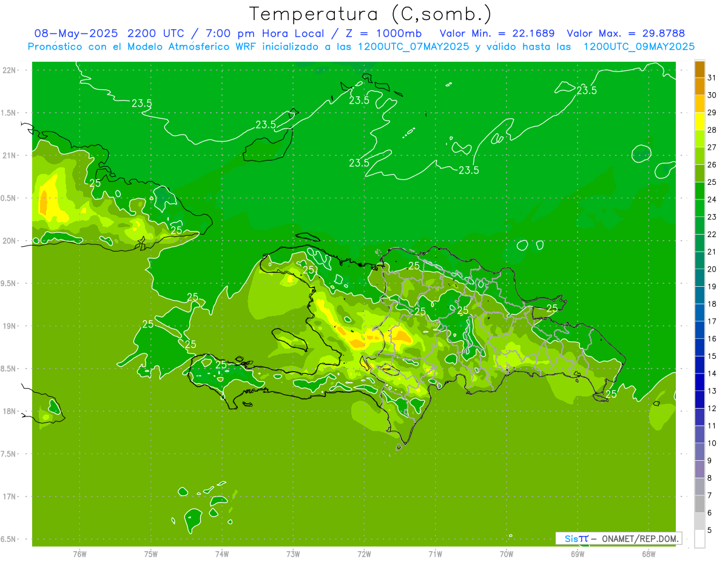Click the legend value "8"
Screen dimensions: 728x562
[x=710, y=478]
